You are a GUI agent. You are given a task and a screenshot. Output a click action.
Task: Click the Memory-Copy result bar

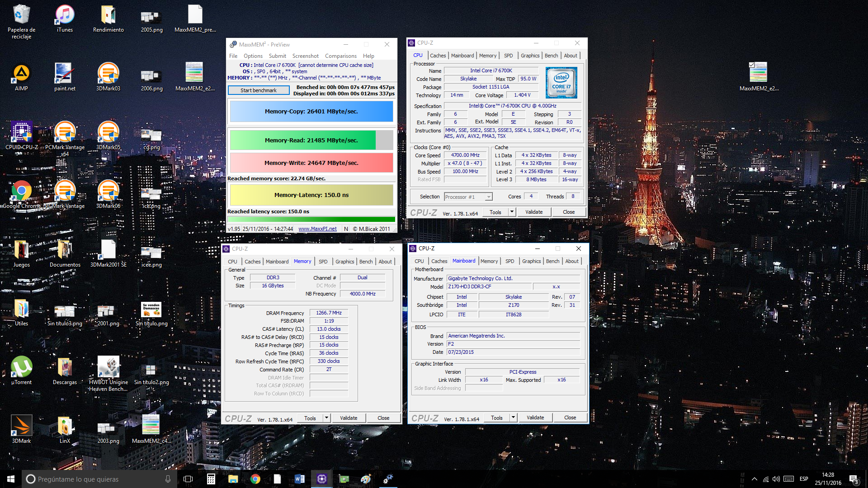311,111
